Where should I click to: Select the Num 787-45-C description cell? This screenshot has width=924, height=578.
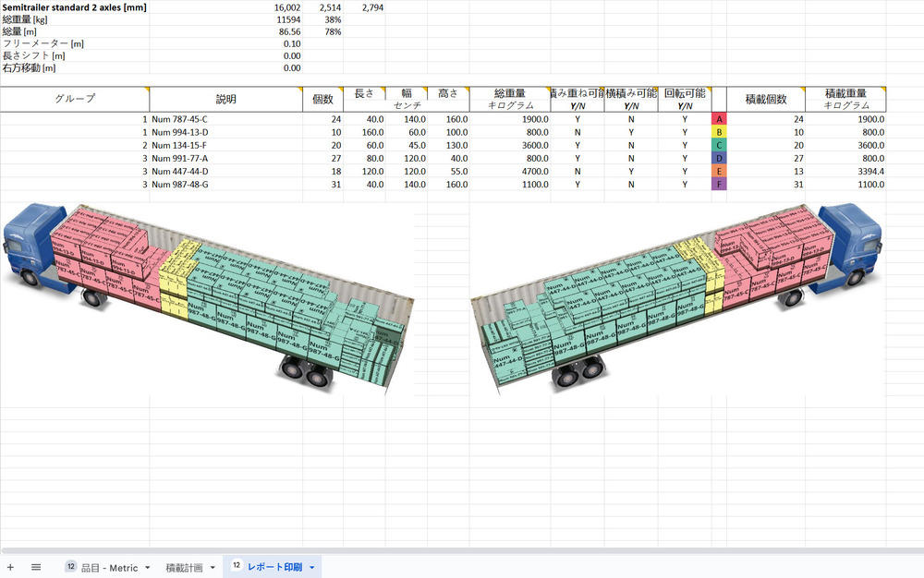225,119
